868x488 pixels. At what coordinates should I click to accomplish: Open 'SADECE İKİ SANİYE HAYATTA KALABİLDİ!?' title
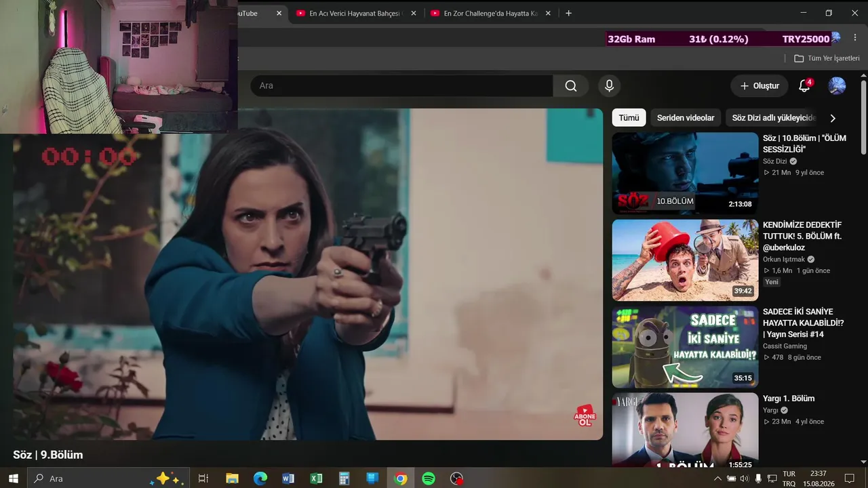(804, 323)
